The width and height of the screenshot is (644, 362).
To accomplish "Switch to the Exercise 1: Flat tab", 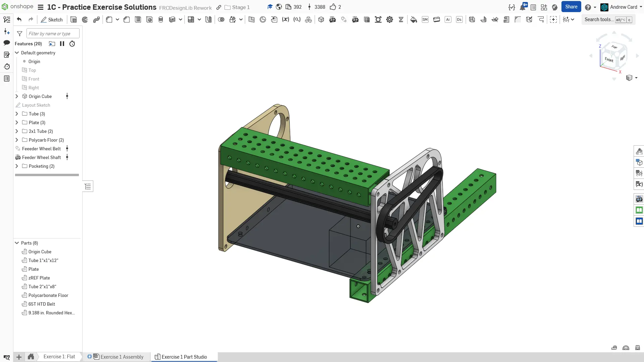I will tap(59, 357).
